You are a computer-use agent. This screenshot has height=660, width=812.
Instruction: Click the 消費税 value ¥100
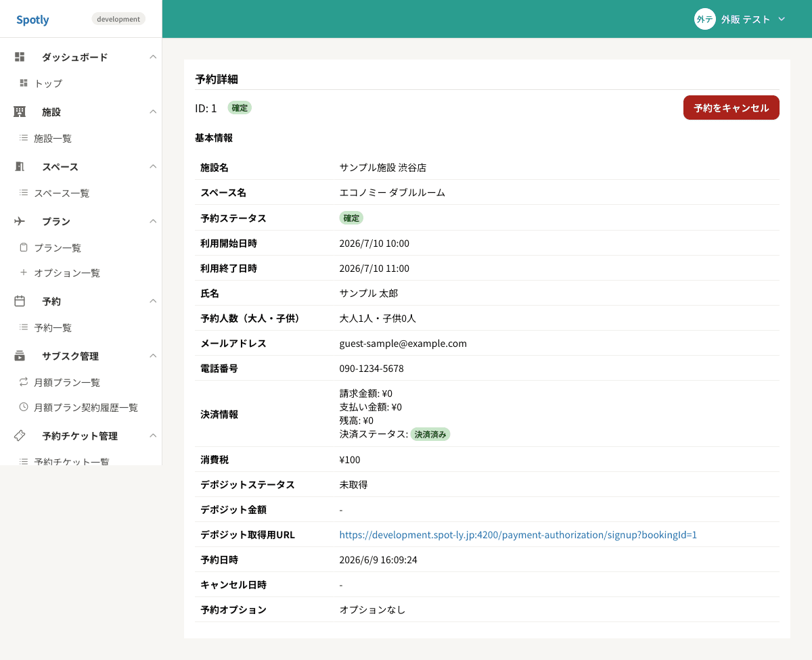pyautogui.click(x=350, y=460)
